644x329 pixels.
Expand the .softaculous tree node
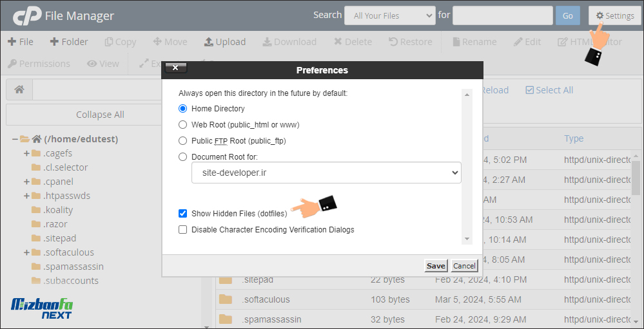tap(26, 252)
